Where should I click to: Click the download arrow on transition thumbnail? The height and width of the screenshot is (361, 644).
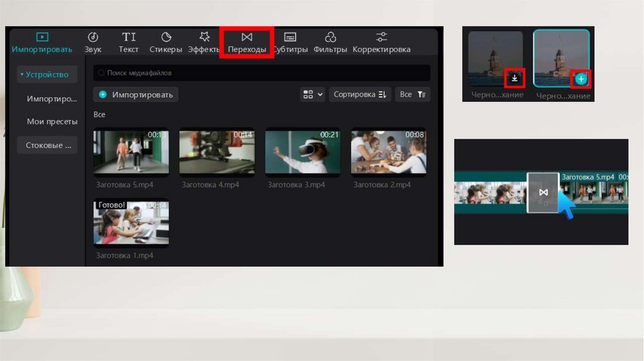click(514, 78)
